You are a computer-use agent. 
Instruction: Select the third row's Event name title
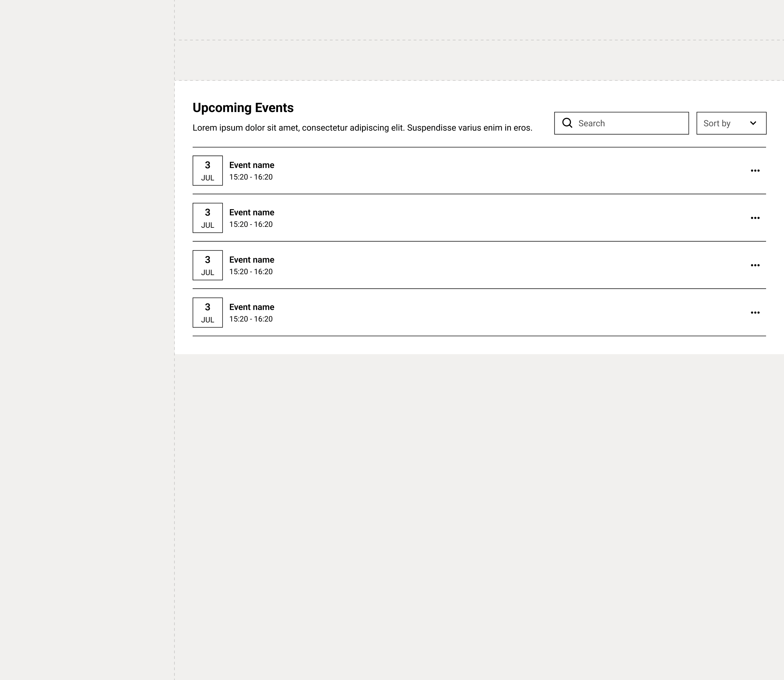point(251,260)
